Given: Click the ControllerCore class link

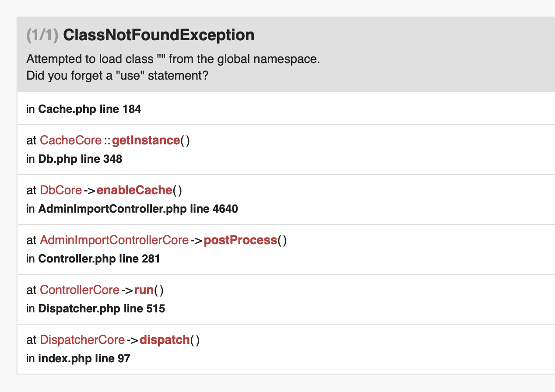Looking at the screenshot, I should (79, 290).
